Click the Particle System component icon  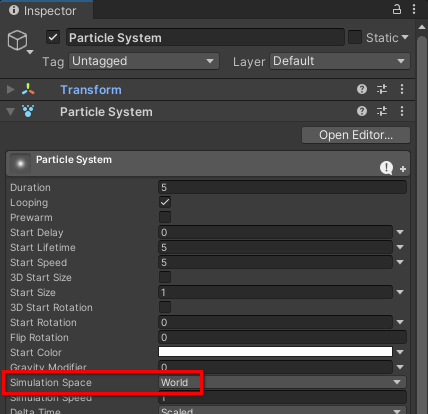pyautogui.click(x=28, y=111)
